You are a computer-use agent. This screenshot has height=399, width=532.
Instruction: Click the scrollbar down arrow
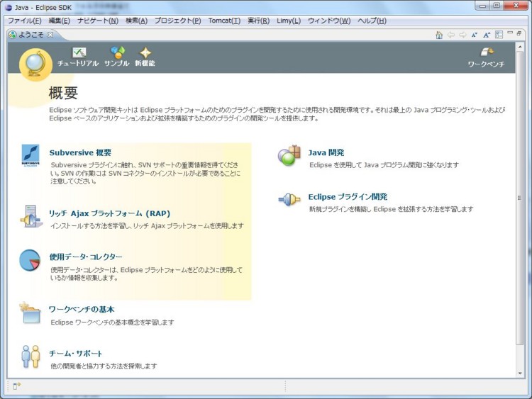click(520, 373)
